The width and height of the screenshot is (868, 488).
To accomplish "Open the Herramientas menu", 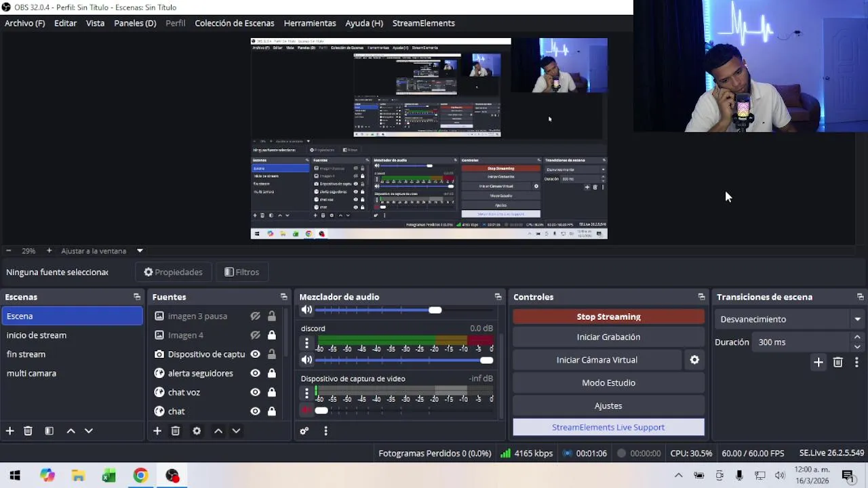I will click(310, 23).
